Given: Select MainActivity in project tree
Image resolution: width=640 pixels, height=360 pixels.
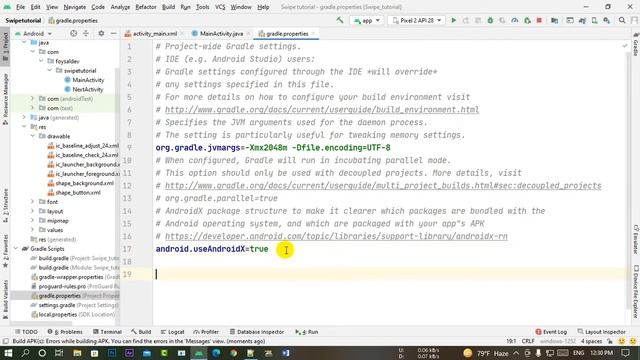Looking at the screenshot, I should point(88,80).
